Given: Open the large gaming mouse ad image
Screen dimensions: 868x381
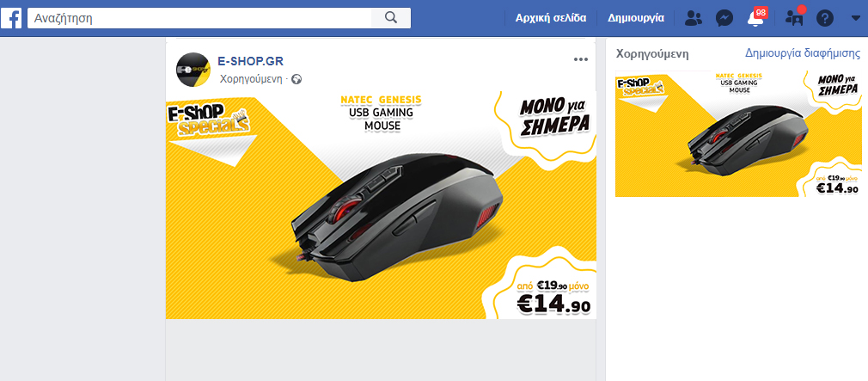Looking at the screenshot, I should [381, 205].
